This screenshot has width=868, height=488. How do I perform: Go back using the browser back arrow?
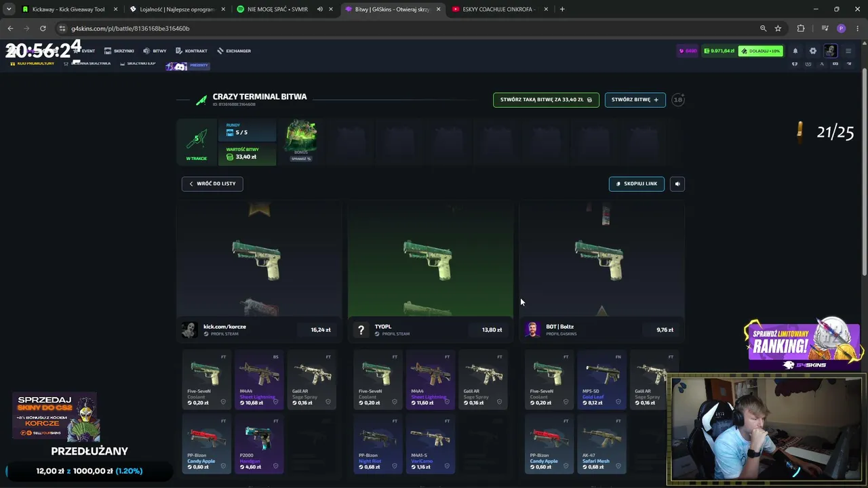coord(10,28)
